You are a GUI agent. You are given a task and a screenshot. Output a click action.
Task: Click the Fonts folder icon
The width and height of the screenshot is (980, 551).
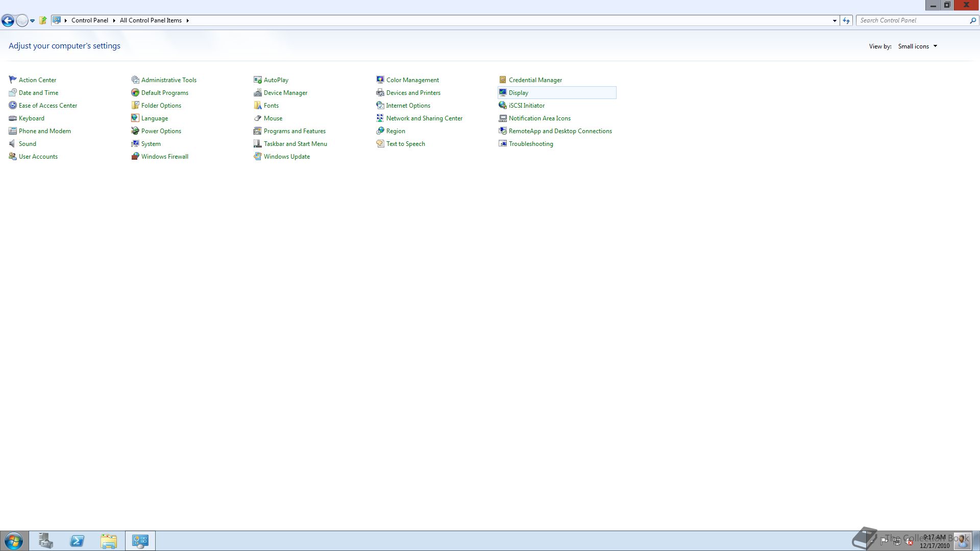[258, 105]
